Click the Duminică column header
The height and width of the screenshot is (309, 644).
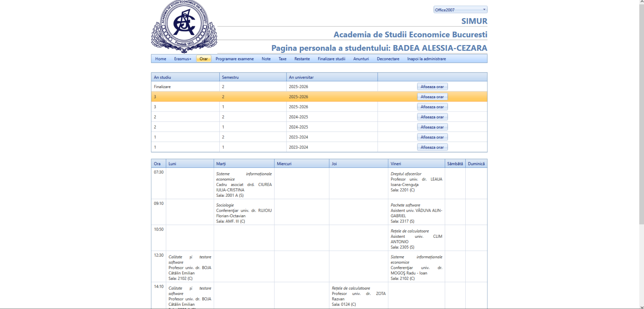pyautogui.click(x=476, y=164)
